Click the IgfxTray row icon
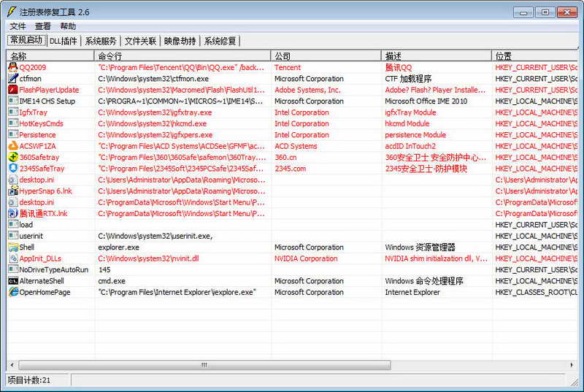The width and height of the screenshot is (584, 392). pyautogui.click(x=13, y=112)
